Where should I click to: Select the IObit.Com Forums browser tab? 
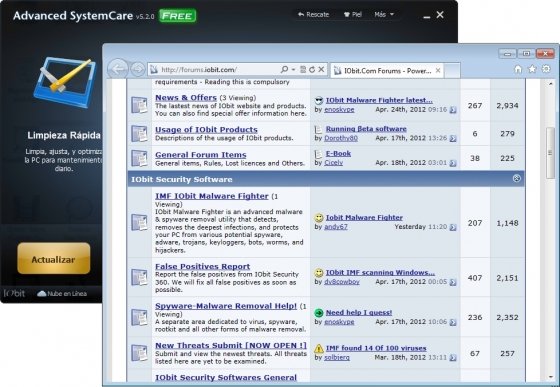(x=387, y=71)
